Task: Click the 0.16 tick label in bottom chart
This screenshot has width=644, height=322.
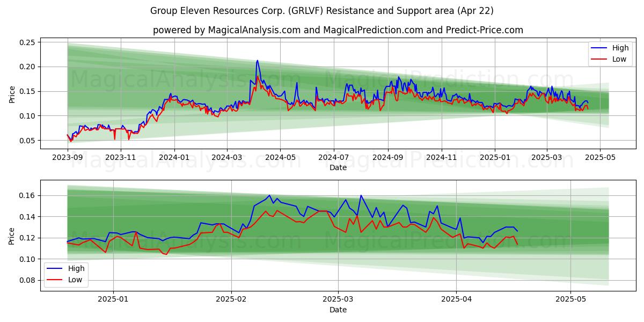Action: click(27, 196)
